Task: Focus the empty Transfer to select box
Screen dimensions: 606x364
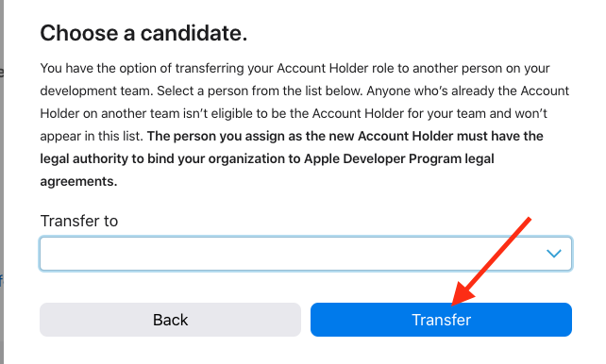Action: point(305,254)
